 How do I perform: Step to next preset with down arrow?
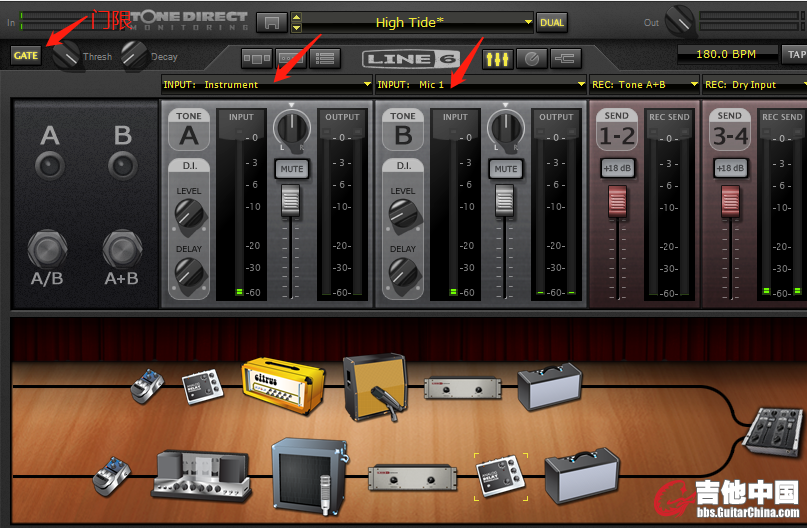point(296,28)
